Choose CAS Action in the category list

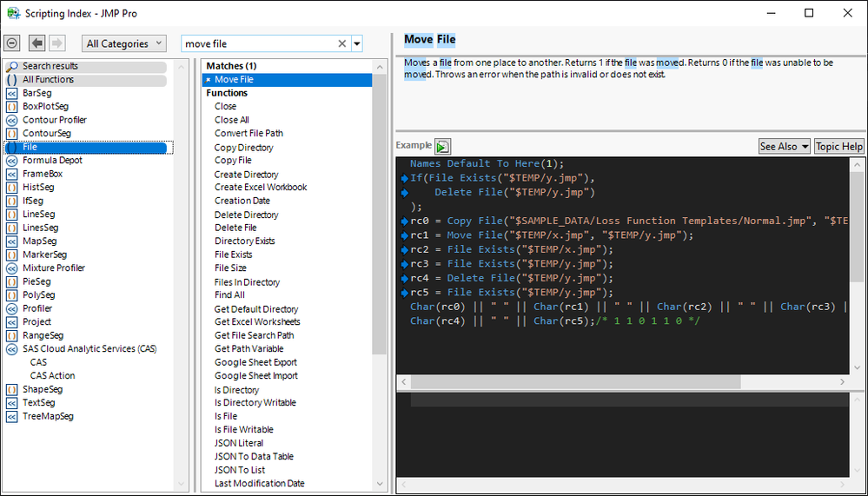52,376
